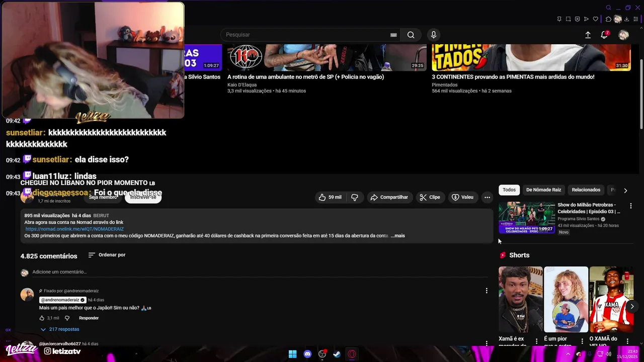The image size is (644, 362).
Task: Open the browser downloads icon
Action: tap(626, 19)
